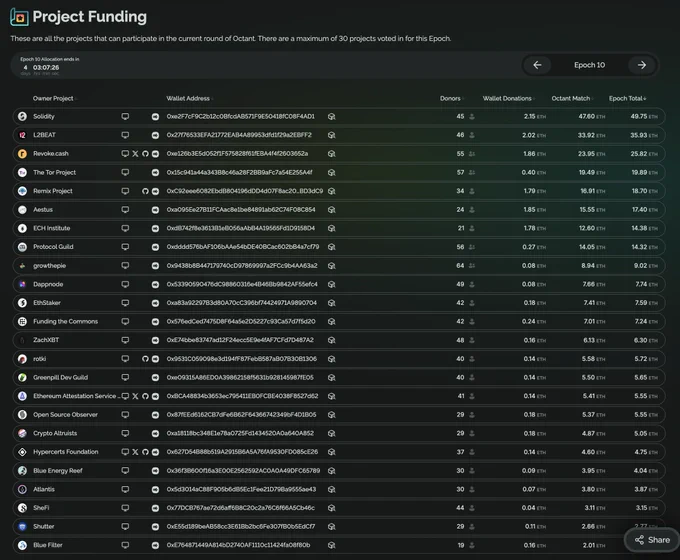Select the Greenpill Dev Guild row name
Screen dimensions: 680x560
point(60,377)
